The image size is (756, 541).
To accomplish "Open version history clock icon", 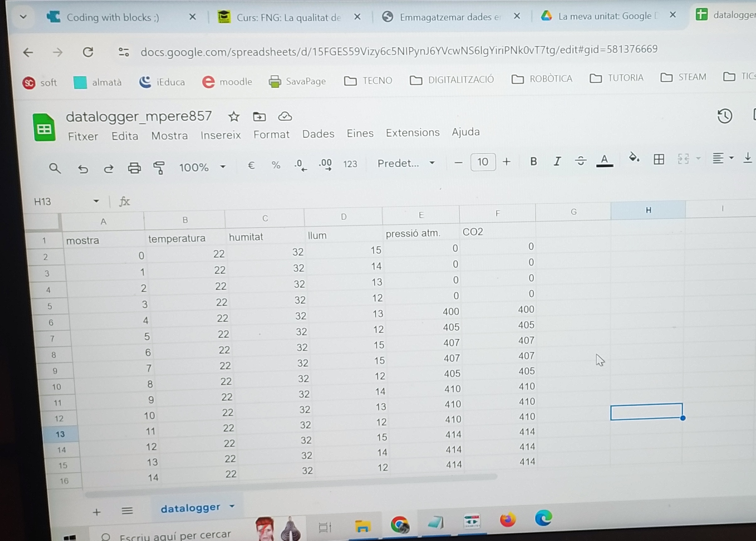I will click(724, 116).
